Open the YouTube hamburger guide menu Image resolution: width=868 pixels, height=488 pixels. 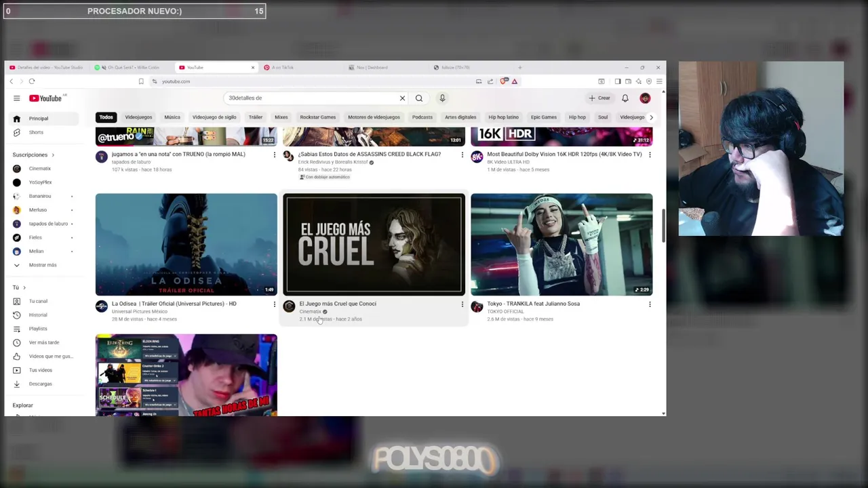(16, 98)
